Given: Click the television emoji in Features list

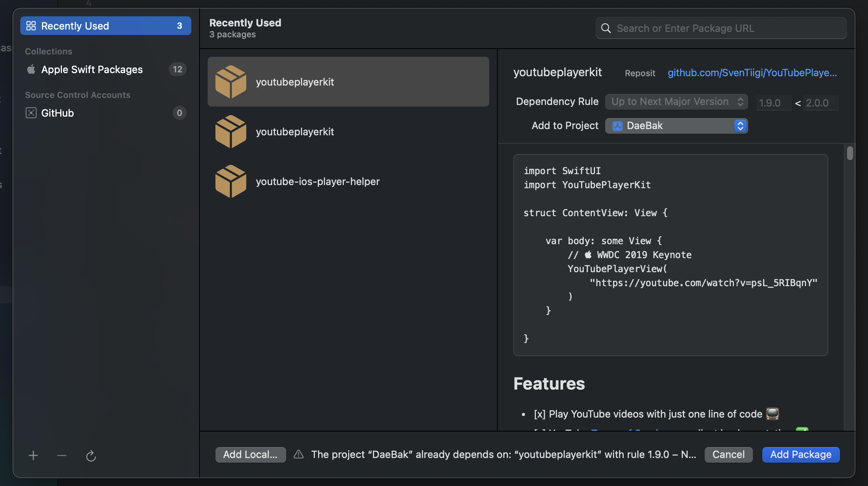Looking at the screenshot, I should pos(772,414).
